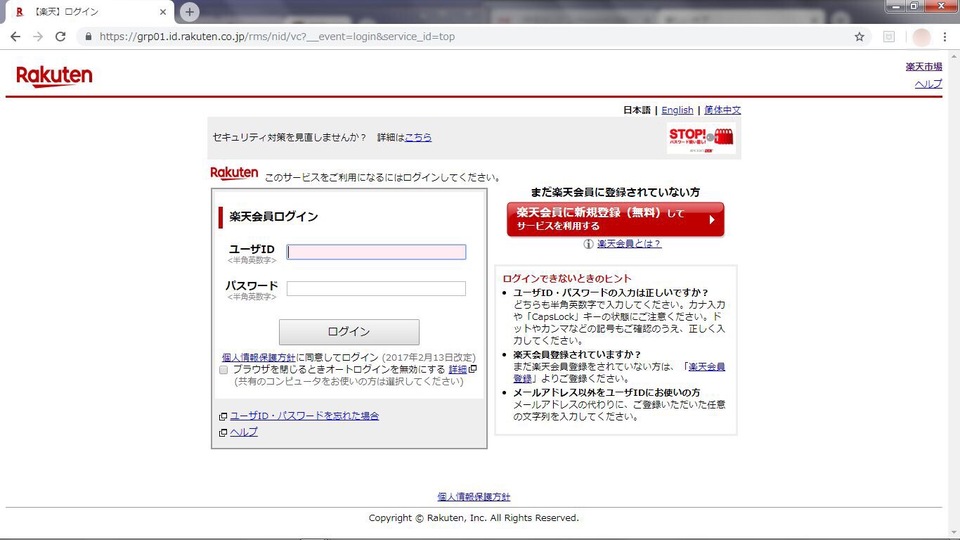The image size is (960, 540).
Task: Open the 楽天会員とは？ link
Action: coord(629,244)
